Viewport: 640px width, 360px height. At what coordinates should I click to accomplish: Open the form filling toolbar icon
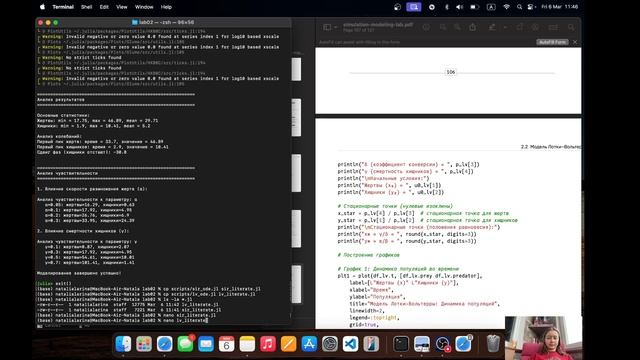point(553,27)
